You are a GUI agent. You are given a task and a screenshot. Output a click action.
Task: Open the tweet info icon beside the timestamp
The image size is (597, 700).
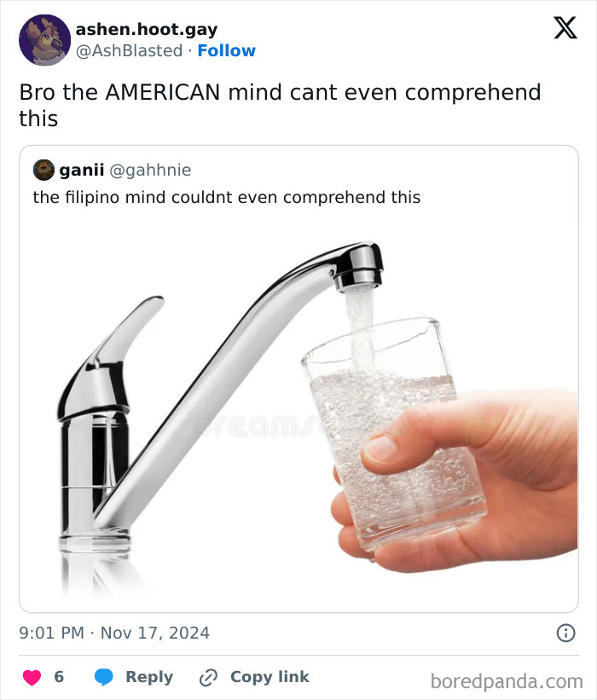[567, 633]
